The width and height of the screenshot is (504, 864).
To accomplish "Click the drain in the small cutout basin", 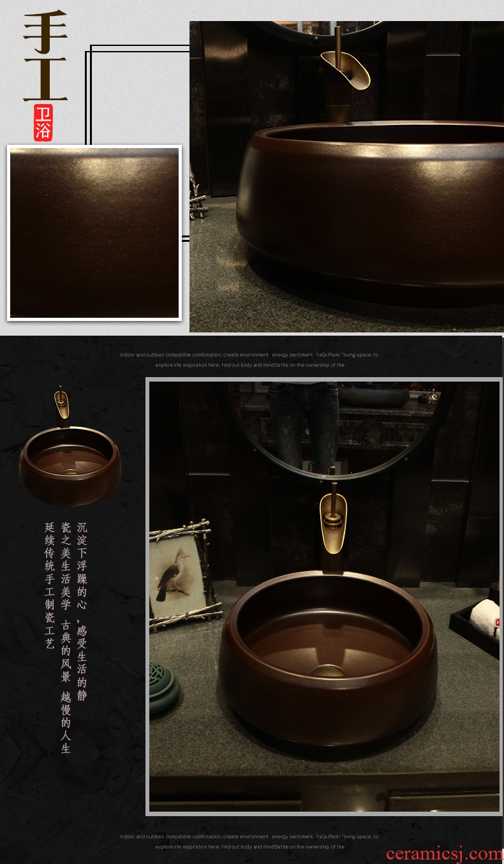I will tap(70, 473).
